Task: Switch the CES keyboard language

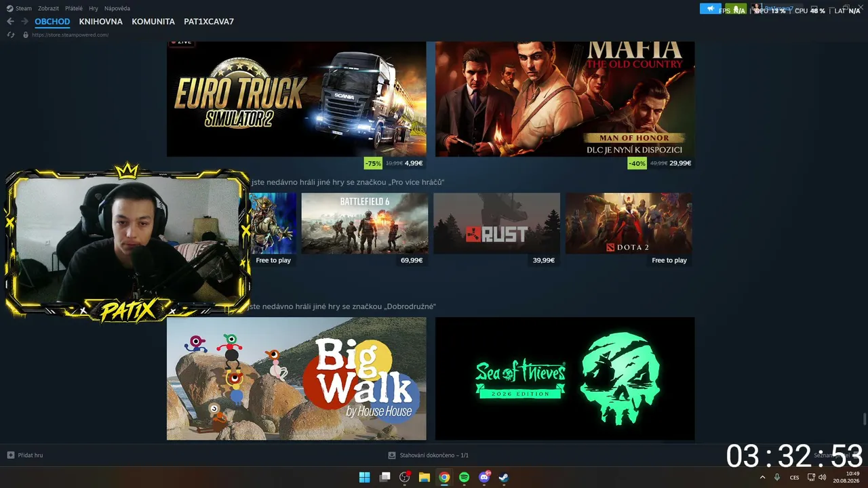Action: tap(794, 477)
